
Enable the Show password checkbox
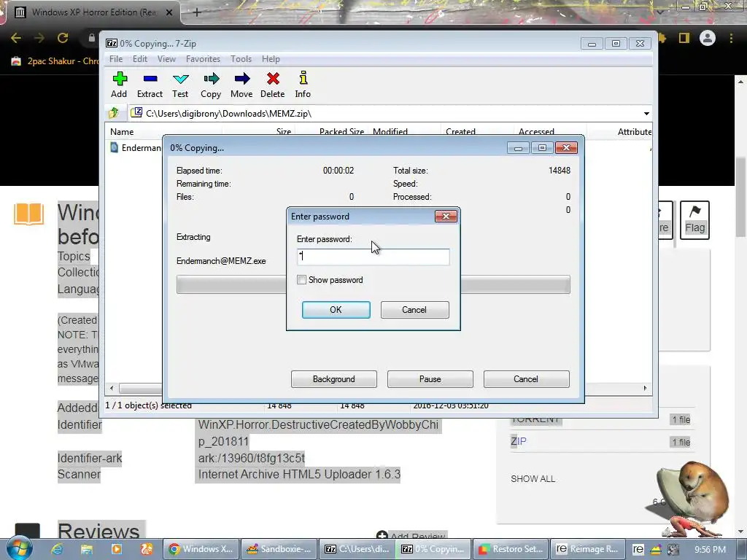[301, 279]
